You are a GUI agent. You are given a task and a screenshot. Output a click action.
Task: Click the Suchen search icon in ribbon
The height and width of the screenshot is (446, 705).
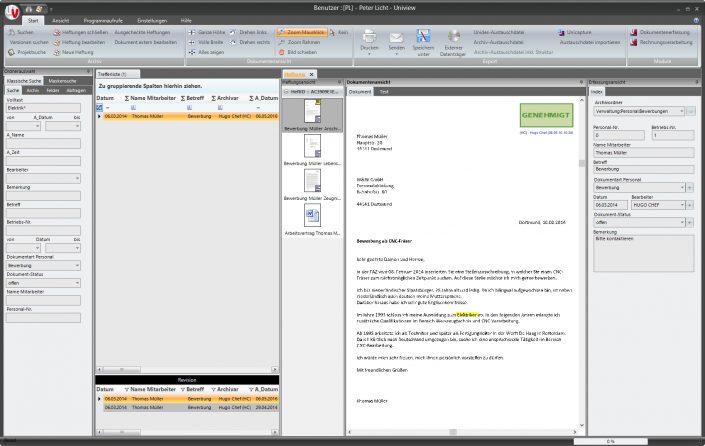(x=12, y=32)
